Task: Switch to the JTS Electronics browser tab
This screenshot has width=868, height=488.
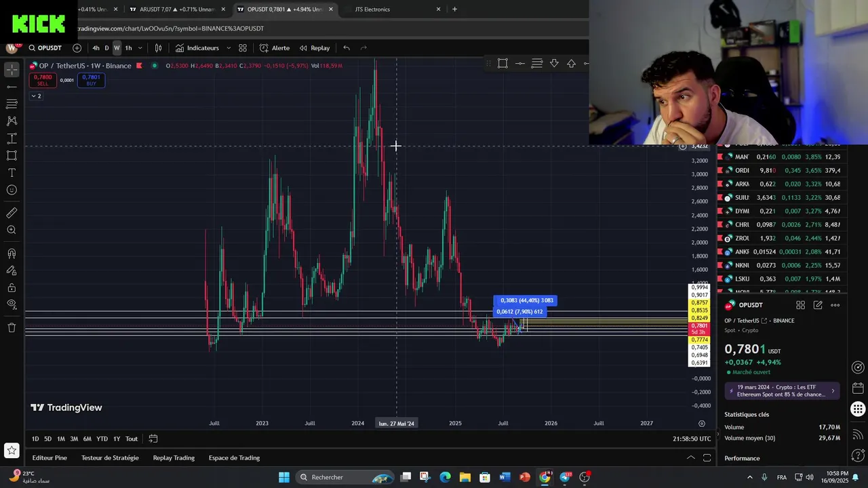Action: click(372, 9)
